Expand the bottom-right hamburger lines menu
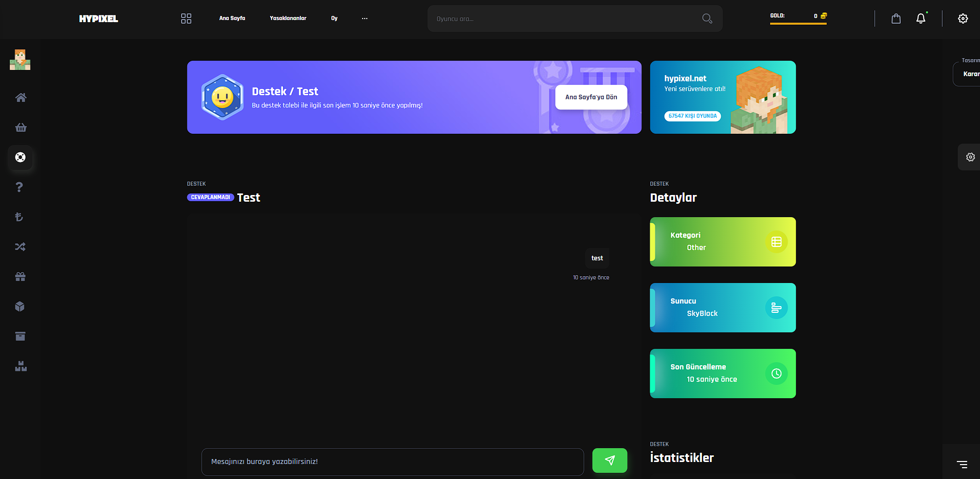The image size is (980, 479). coord(962,465)
